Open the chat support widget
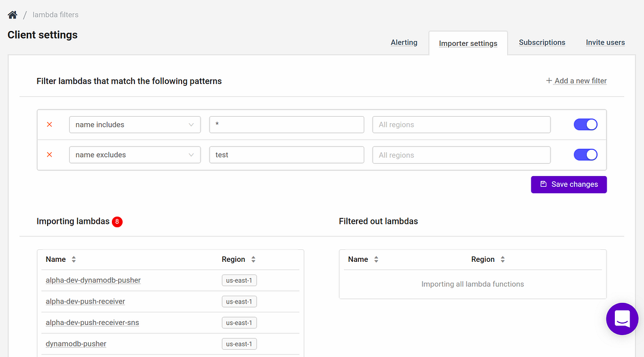The image size is (644, 357). coord(622,319)
